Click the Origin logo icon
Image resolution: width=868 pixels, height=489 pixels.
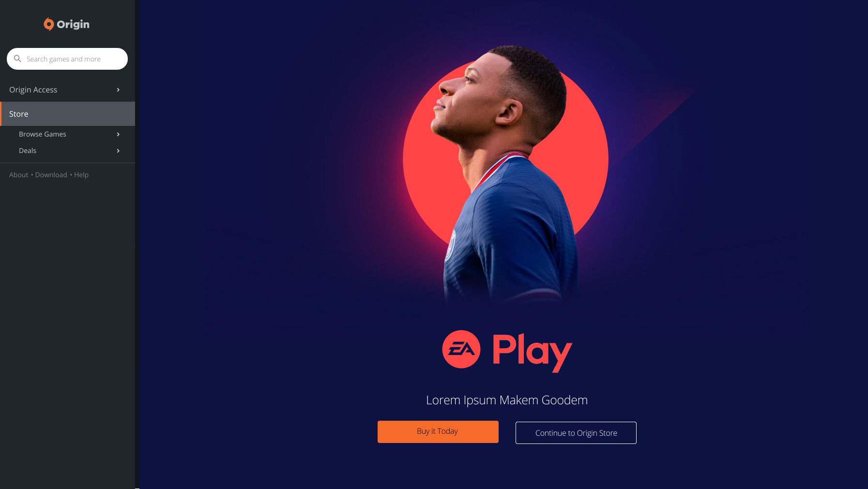click(48, 24)
